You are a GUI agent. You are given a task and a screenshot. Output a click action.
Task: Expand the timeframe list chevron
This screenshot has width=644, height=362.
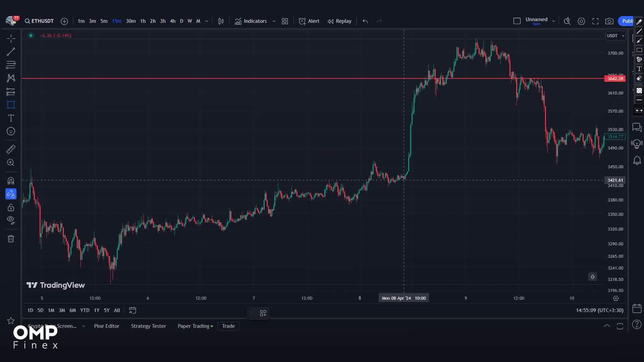(207, 21)
